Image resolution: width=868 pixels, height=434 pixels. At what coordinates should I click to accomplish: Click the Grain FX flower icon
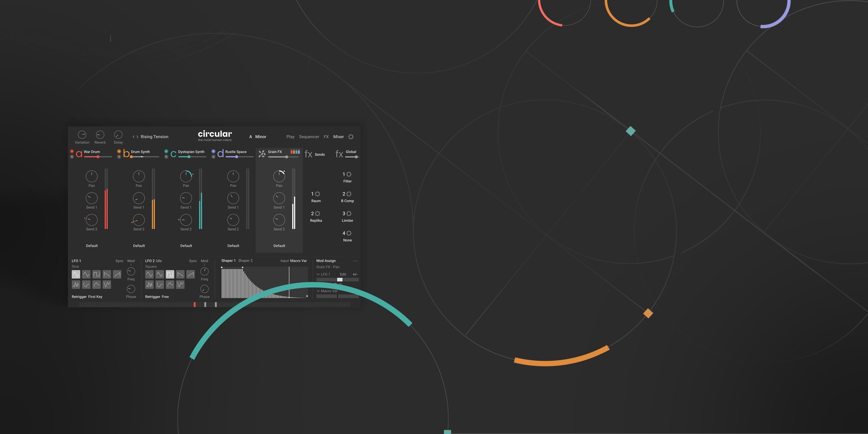click(x=262, y=154)
